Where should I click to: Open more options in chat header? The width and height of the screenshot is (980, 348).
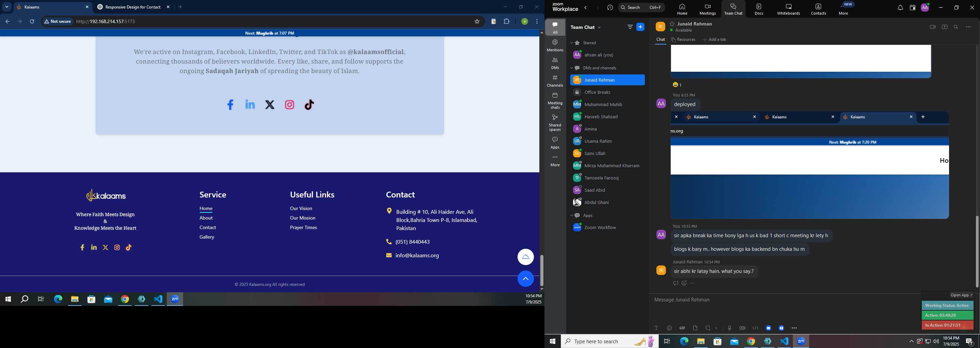click(968, 27)
